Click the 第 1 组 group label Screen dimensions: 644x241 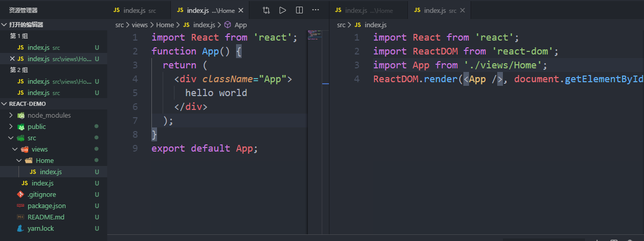[19, 36]
